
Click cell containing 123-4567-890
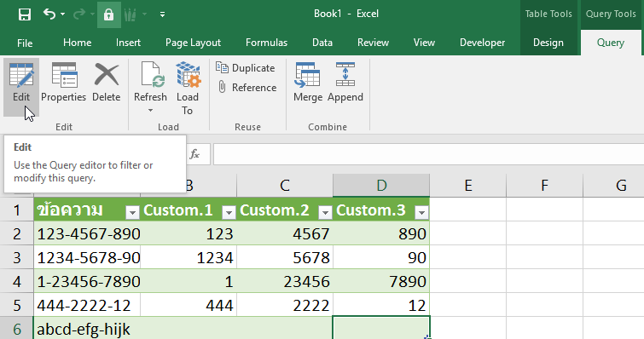click(87, 233)
